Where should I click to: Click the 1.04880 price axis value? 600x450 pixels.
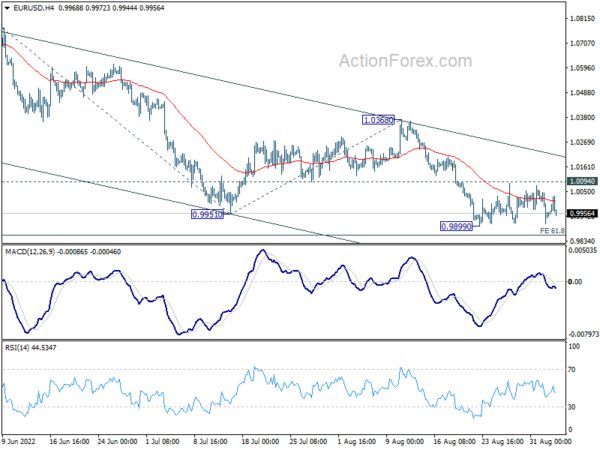(582, 93)
